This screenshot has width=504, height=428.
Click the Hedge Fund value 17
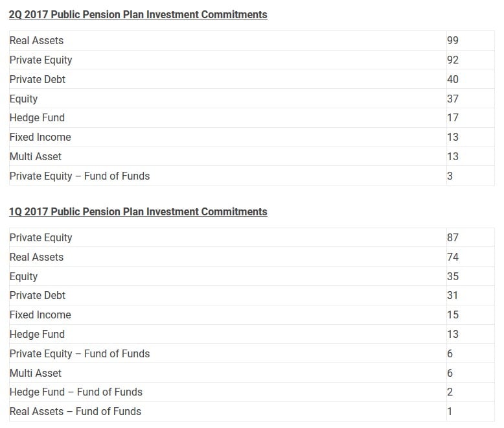453,117
